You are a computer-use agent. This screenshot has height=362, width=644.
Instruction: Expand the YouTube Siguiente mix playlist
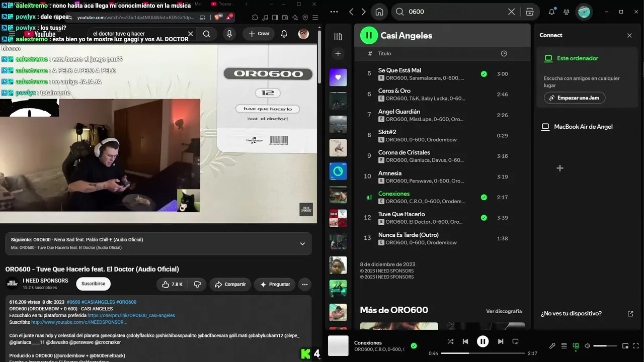302,244
